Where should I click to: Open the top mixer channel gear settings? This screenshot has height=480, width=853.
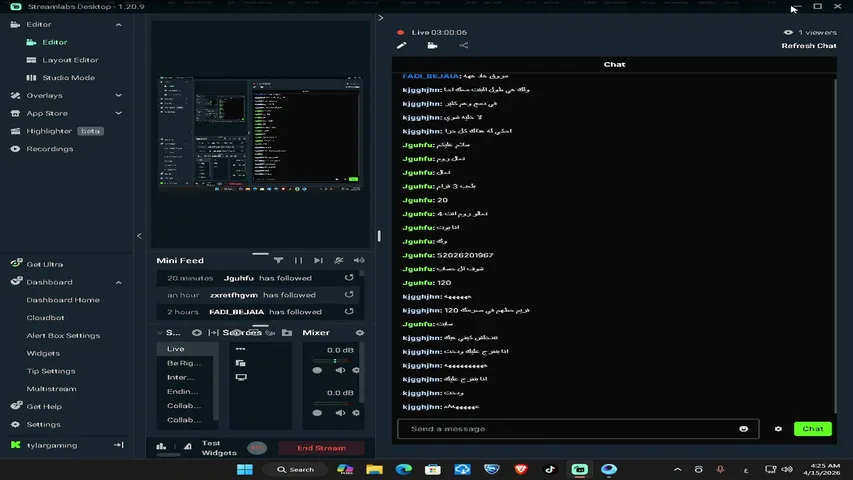click(356, 370)
